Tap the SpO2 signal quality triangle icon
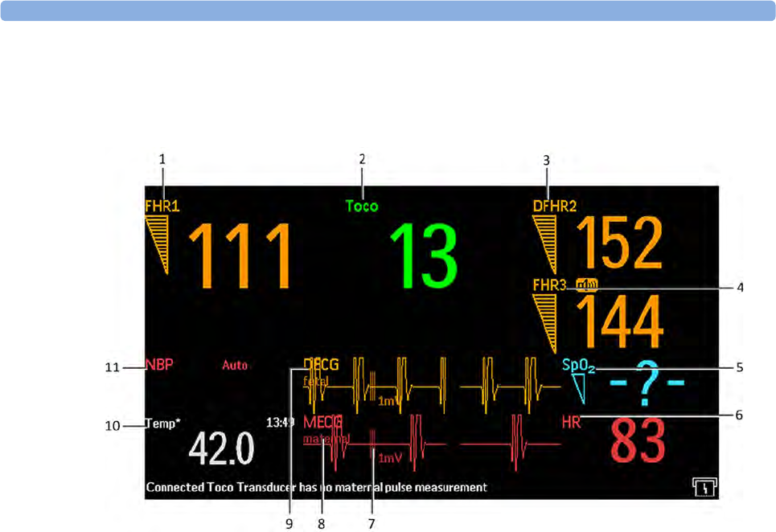 pos(578,389)
